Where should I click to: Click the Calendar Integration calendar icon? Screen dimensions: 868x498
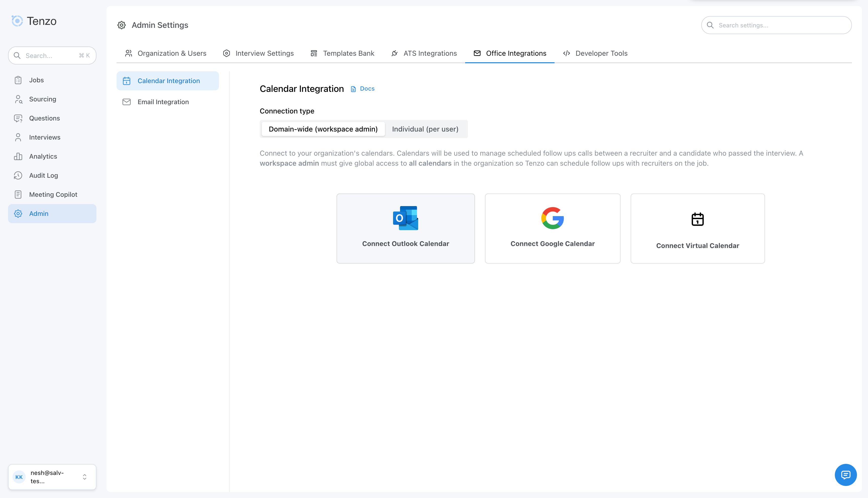click(127, 81)
